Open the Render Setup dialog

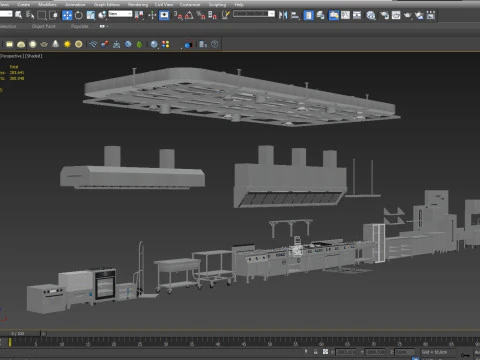384,15
